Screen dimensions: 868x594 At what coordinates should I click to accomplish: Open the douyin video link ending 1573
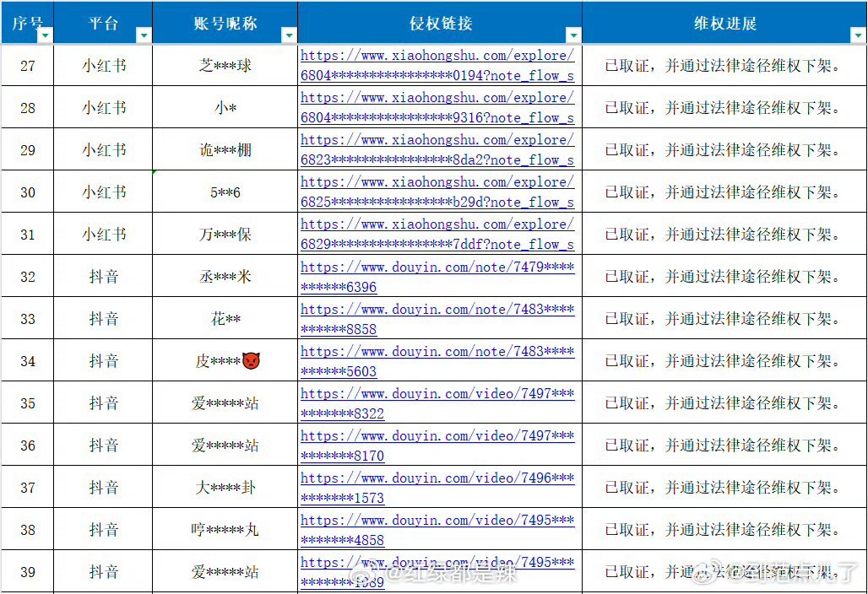click(437, 487)
